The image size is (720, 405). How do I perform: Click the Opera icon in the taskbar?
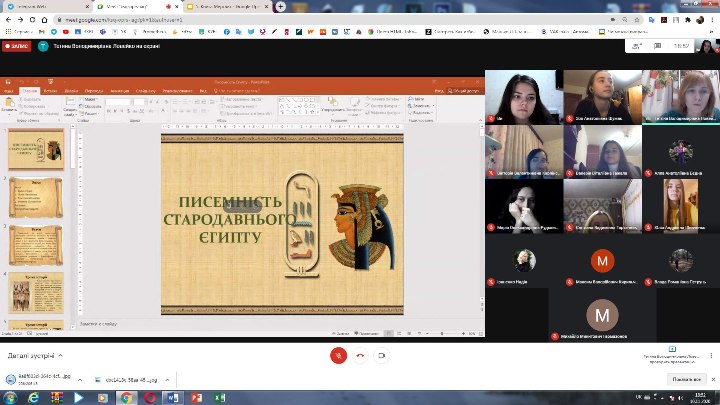149,397
